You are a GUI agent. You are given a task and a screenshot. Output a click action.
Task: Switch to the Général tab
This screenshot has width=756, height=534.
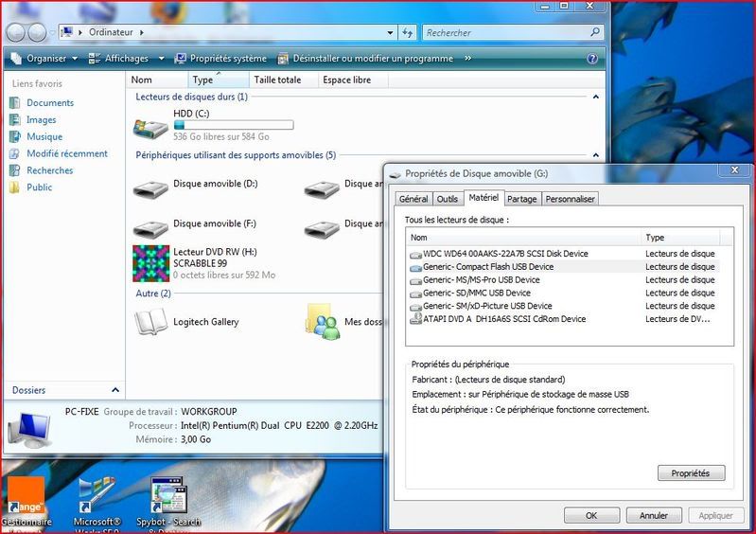click(x=413, y=199)
